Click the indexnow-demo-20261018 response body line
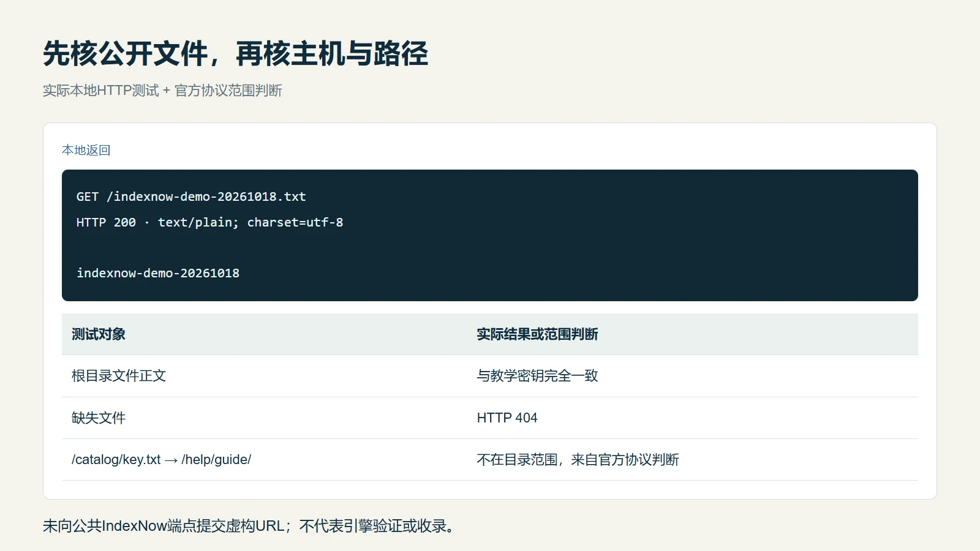 click(158, 273)
